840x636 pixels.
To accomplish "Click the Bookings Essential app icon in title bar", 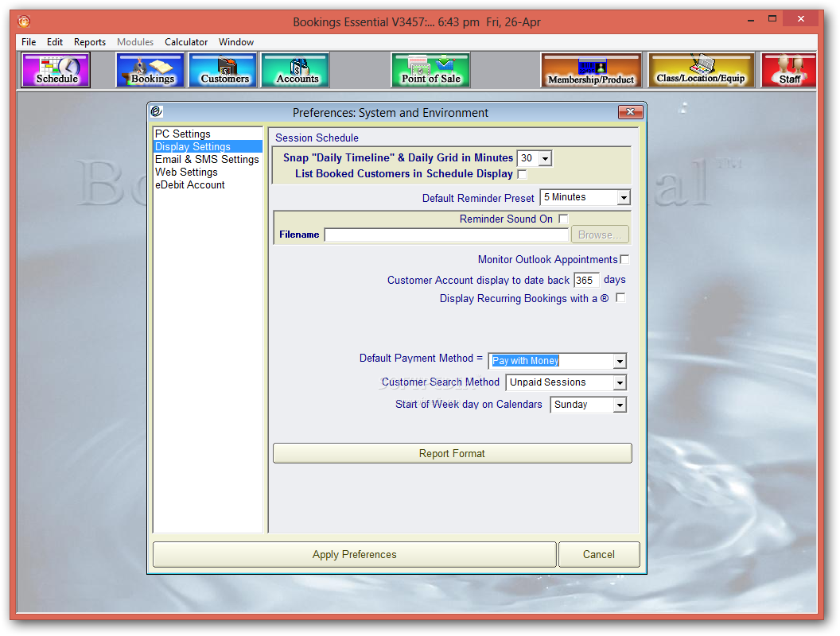I will (24, 21).
